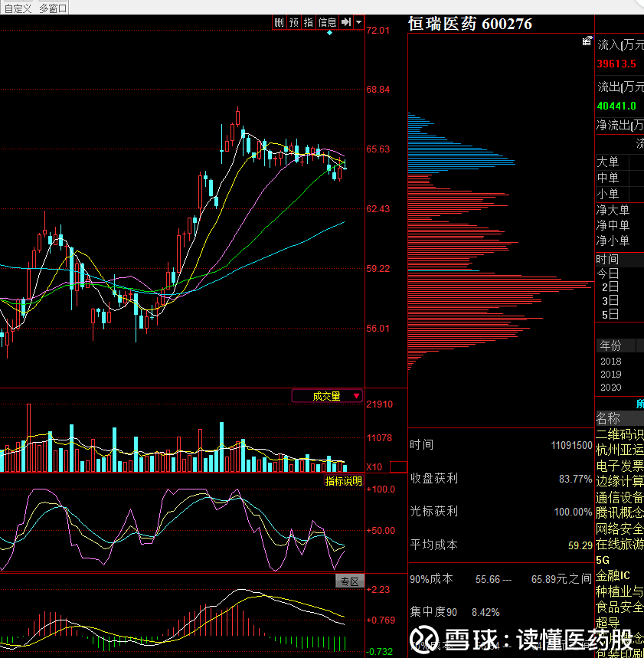
Task: Click the 预 (alert) chart toolbar button
Action: point(294,22)
